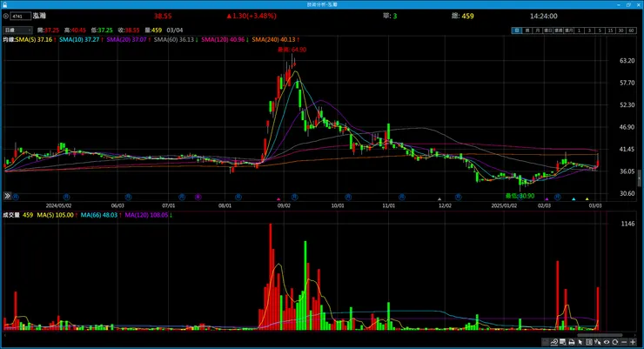Click the volume MA(5) 105.00 label
Image resolution: width=644 pixels, height=349 pixels.
55,215
